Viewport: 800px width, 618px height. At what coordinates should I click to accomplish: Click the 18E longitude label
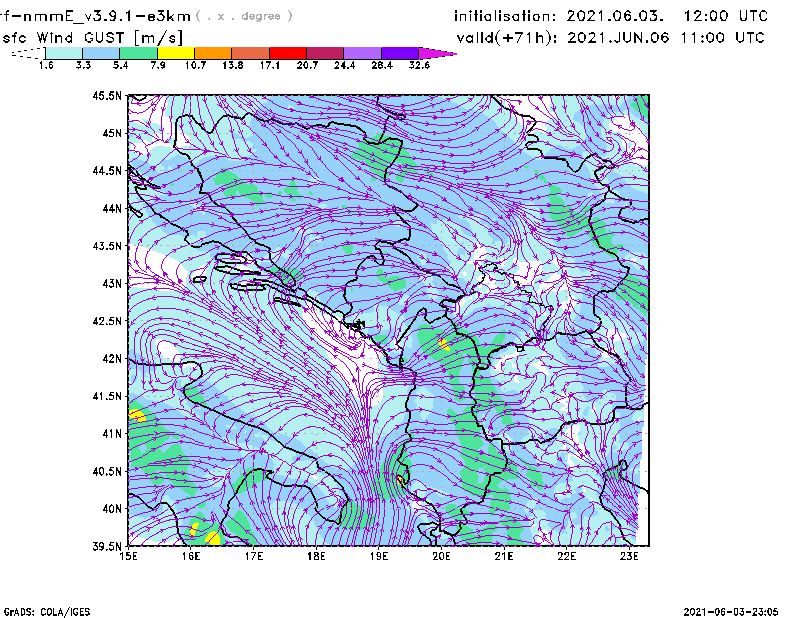pyautogui.click(x=316, y=556)
